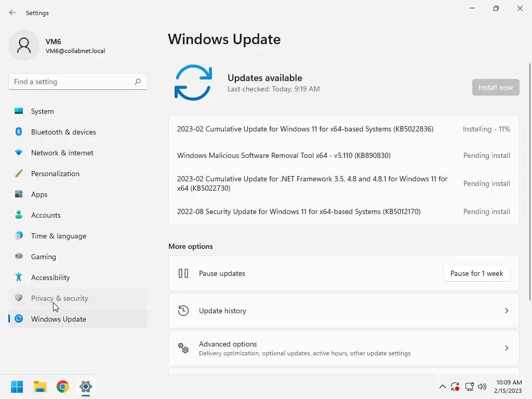Click the Gaming controller icon in sidebar
The height and width of the screenshot is (399, 532).
click(x=19, y=256)
